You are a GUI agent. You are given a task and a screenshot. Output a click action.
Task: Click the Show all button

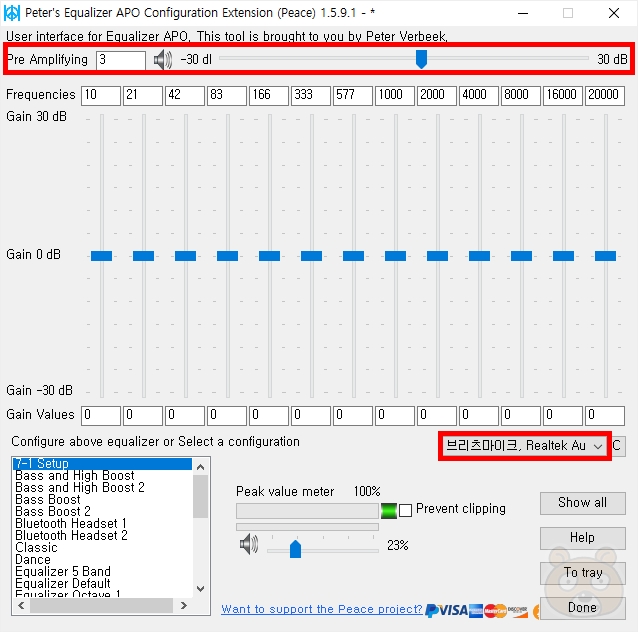point(582,503)
